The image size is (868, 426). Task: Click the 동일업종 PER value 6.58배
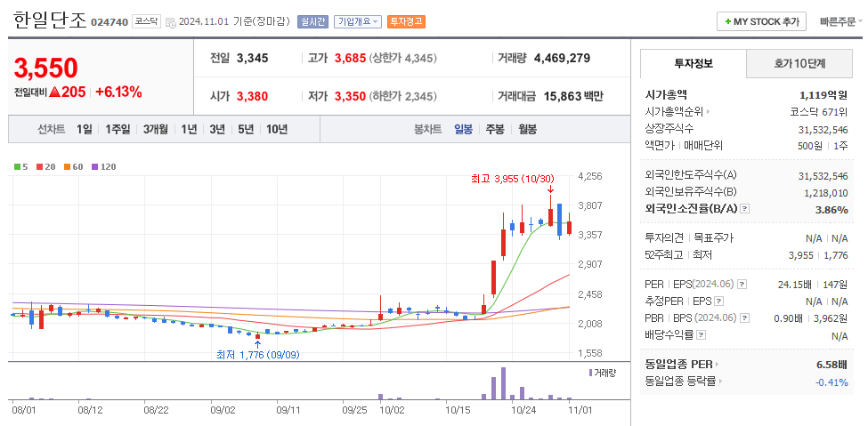point(831,365)
